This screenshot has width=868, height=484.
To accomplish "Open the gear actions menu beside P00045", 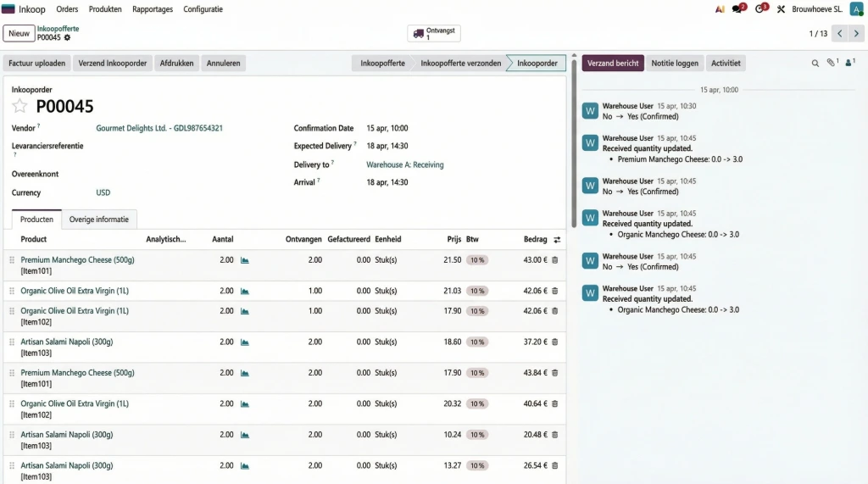I will click(x=67, y=38).
